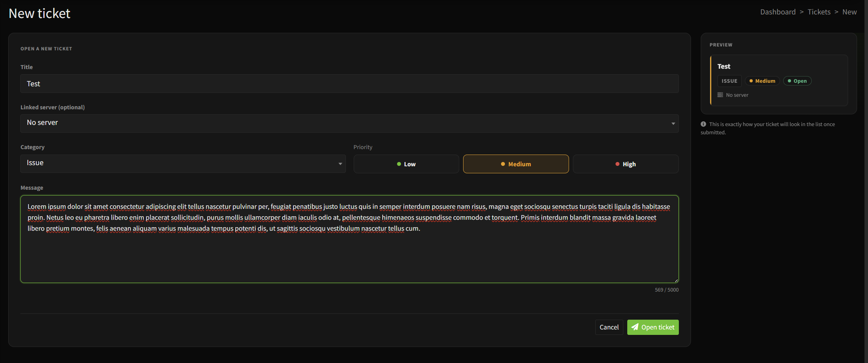Click the info icon next to preview note

703,124
